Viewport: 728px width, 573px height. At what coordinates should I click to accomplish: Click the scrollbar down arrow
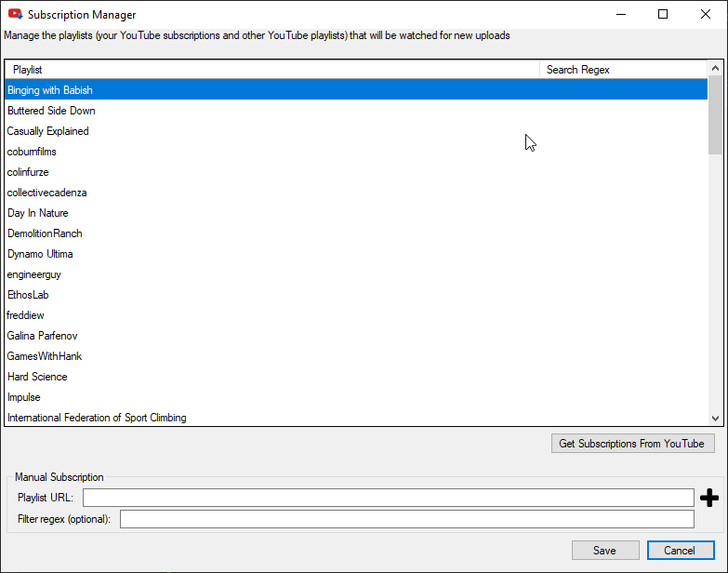[715, 418]
